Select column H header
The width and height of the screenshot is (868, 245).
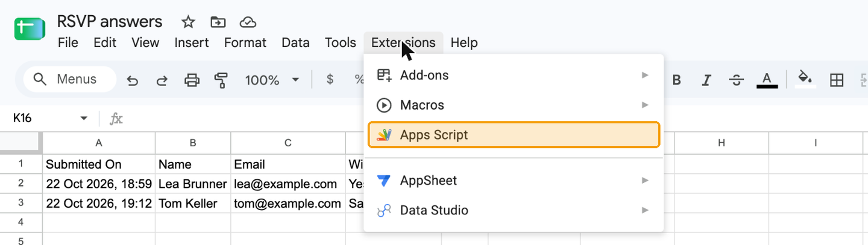click(x=722, y=143)
